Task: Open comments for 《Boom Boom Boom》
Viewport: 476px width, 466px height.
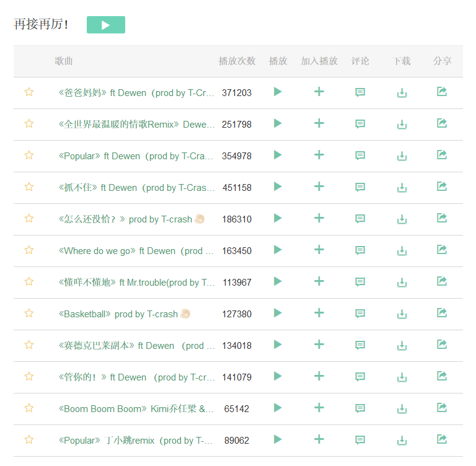Action: [360, 408]
